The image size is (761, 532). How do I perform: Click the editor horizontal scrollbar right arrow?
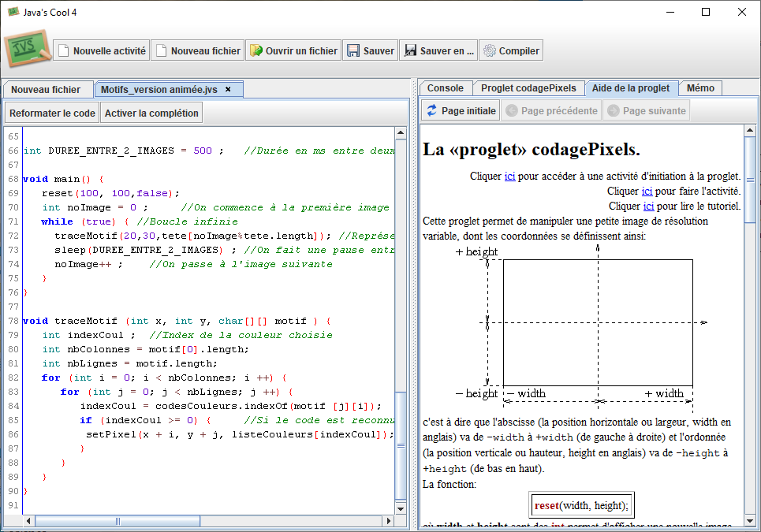tap(388, 521)
